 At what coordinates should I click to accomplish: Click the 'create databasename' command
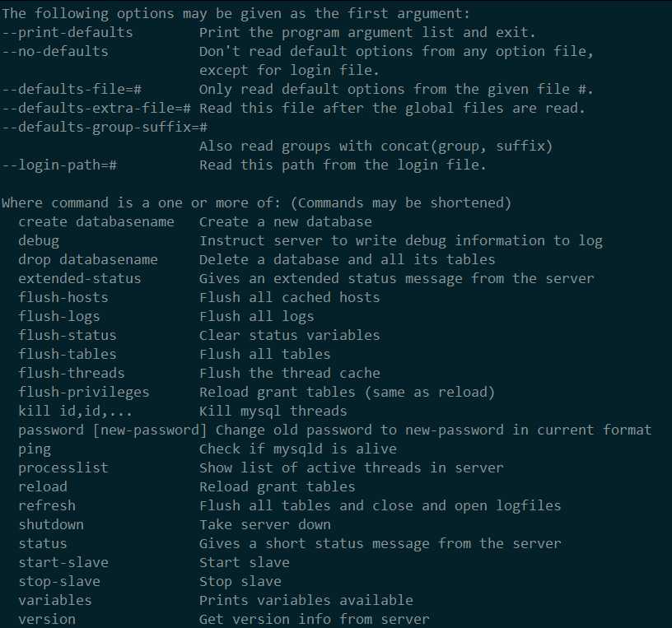pos(96,221)
